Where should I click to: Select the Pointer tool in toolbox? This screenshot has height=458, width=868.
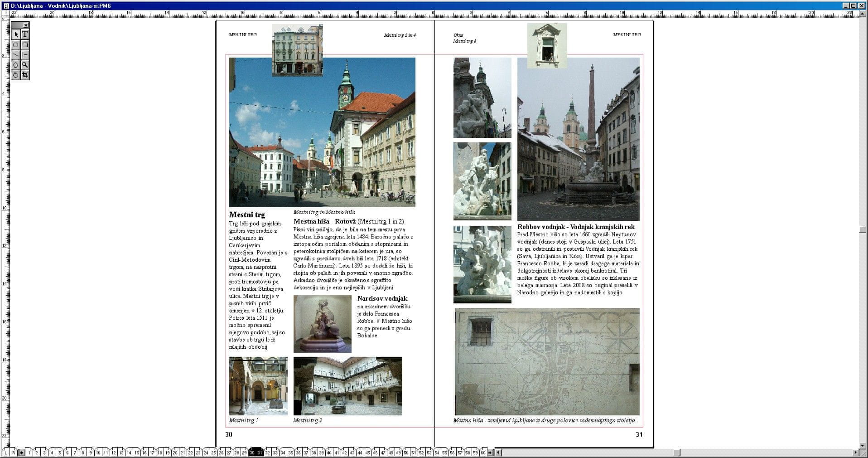tap(15, 34)
